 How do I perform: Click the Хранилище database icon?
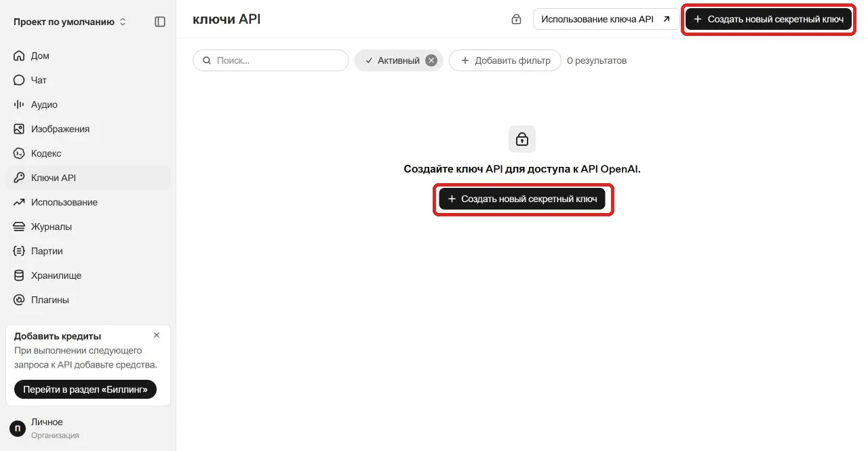(x=19, y=275)
